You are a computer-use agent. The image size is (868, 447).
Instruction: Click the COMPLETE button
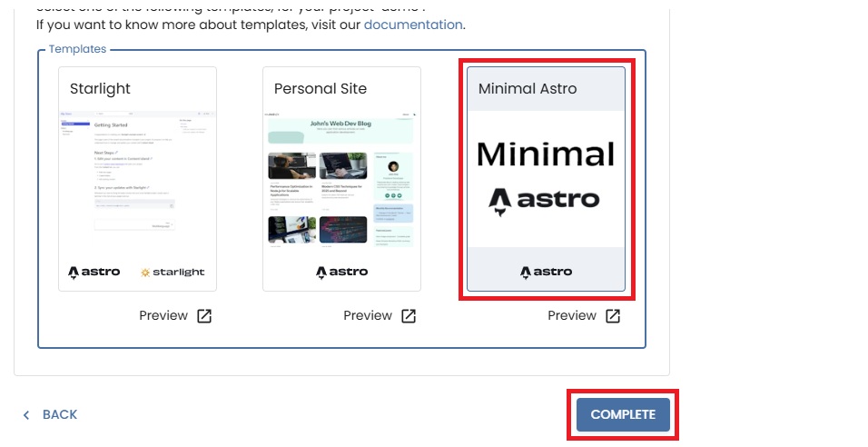click(624, 415)
